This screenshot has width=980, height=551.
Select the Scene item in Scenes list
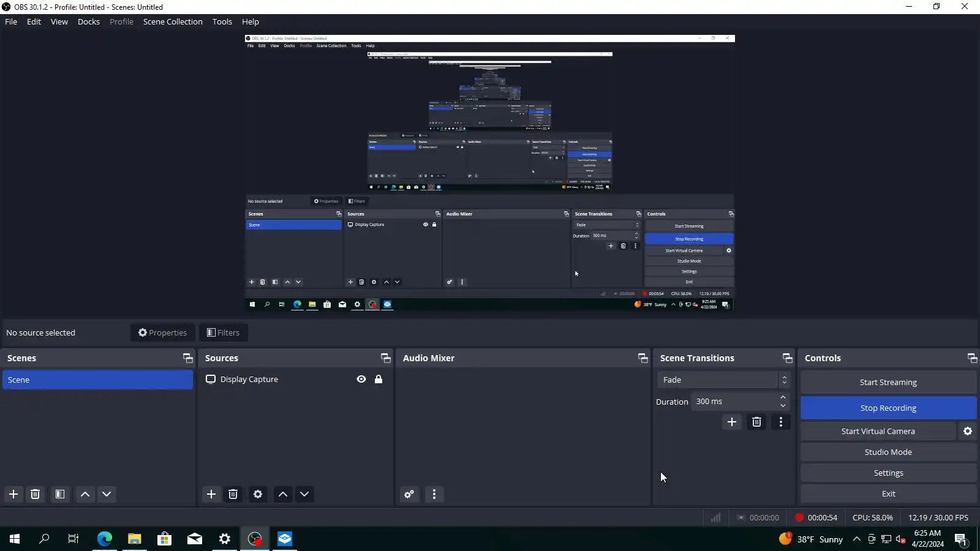pos(98,380)
